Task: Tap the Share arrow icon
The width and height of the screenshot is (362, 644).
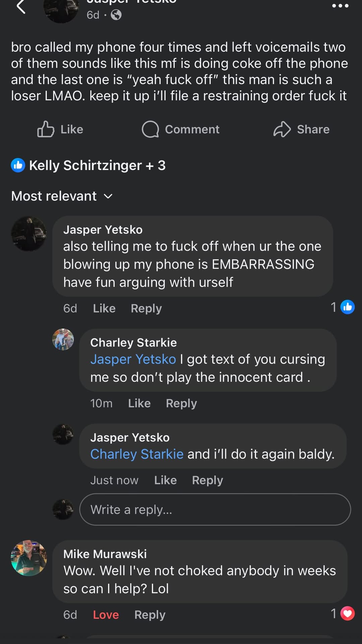Action: [282, 129]
